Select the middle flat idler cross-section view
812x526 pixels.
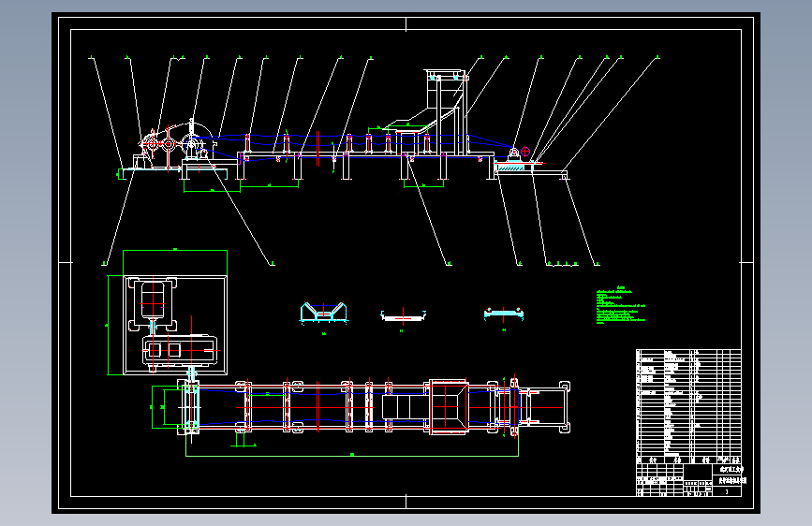point(403,315)
